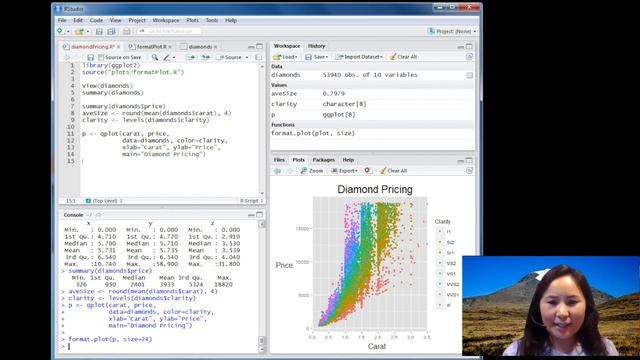This screenshot has width=640, height=360.
Task: Click the editor Save icon beside Source on Save
Action: coord(91,58)
